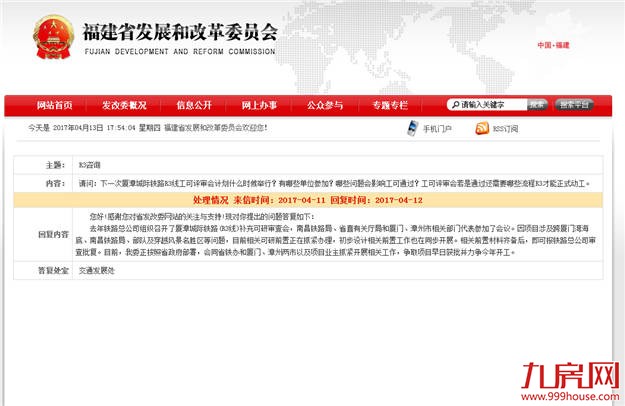Image resolution: width=625 pixels, height=406 pixels.
Task: Open 发改委概况 menu item
Action: 124,105
